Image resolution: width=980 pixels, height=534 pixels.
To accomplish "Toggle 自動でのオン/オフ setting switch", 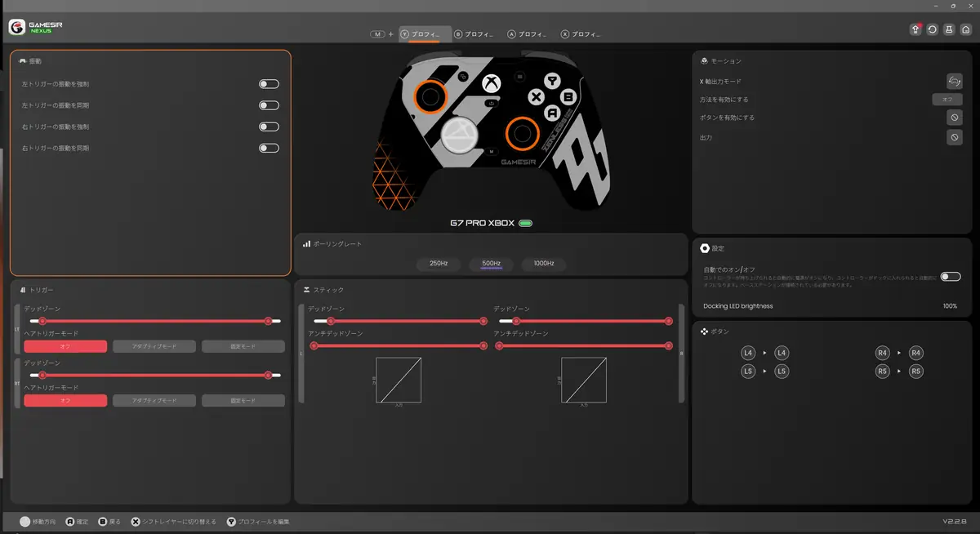I will point(950,277).
